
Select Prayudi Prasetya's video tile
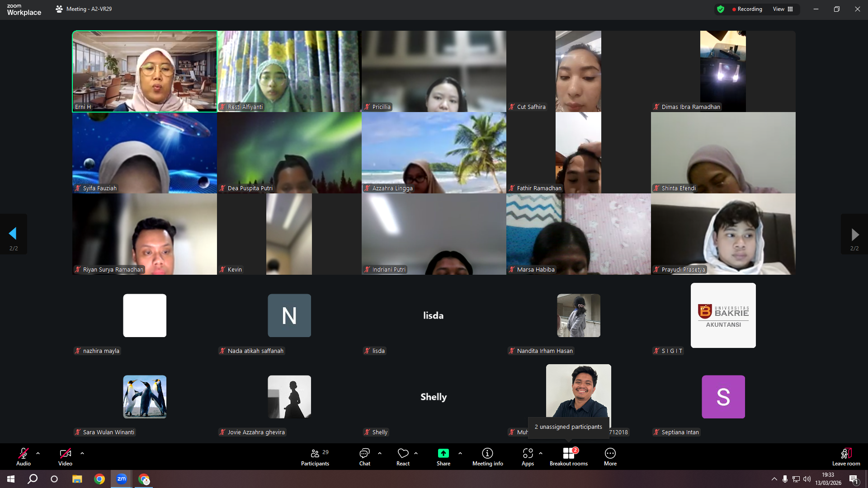click(723, 234)
